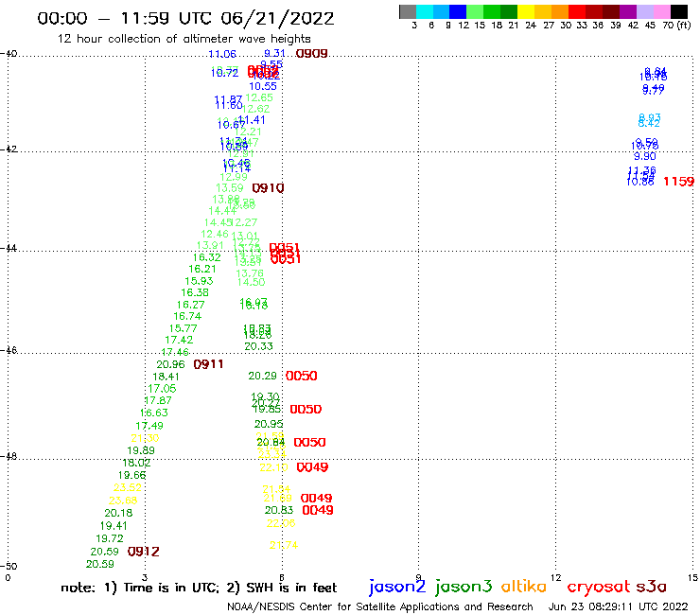The height and width of the screenshot is (615, 700).
Task: Click the 9.31 wave height value
Action: pos(274,54)
